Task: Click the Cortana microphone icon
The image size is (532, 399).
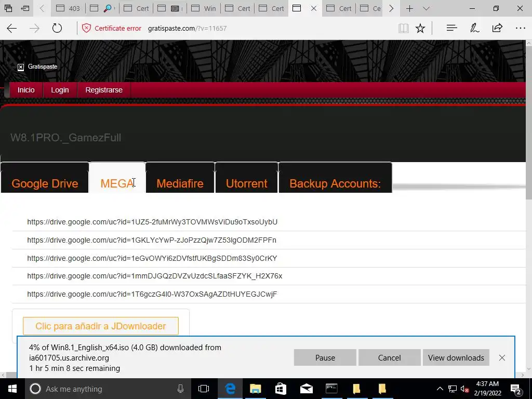Action: [180, 389]
